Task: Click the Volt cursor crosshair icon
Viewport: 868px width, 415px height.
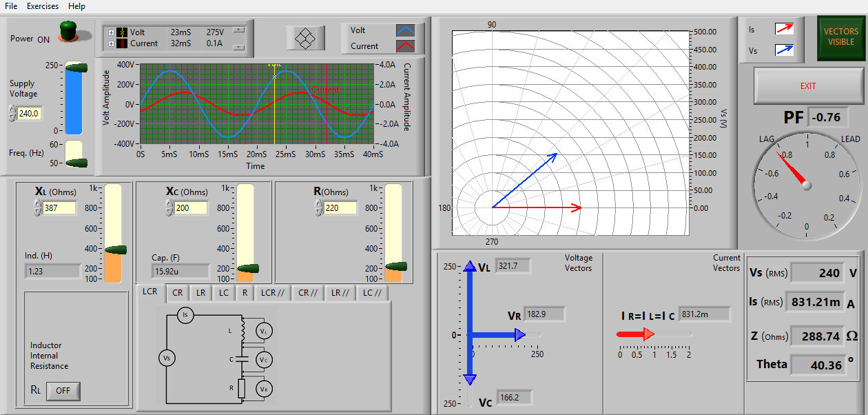Action: pos(122,32)
